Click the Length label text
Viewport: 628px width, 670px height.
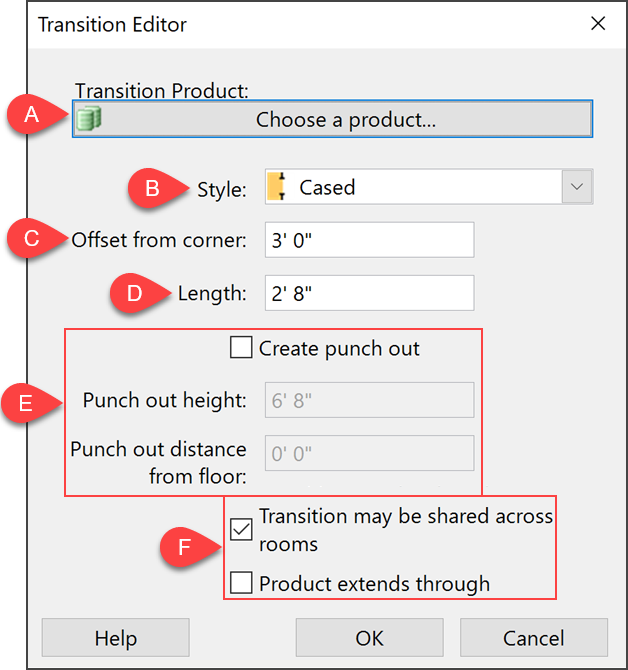pos(212,294)
